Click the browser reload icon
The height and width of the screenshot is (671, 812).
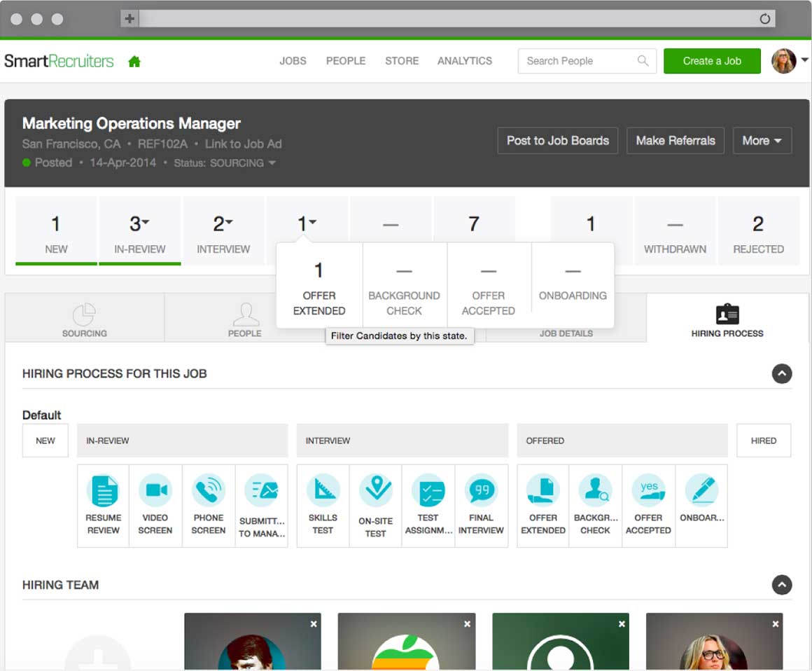coord(765,19)
